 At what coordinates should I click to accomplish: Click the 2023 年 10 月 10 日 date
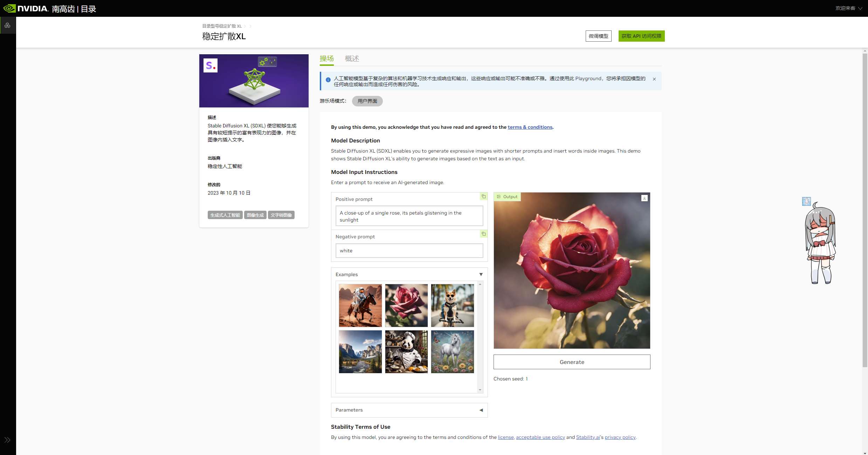[229, 193]
